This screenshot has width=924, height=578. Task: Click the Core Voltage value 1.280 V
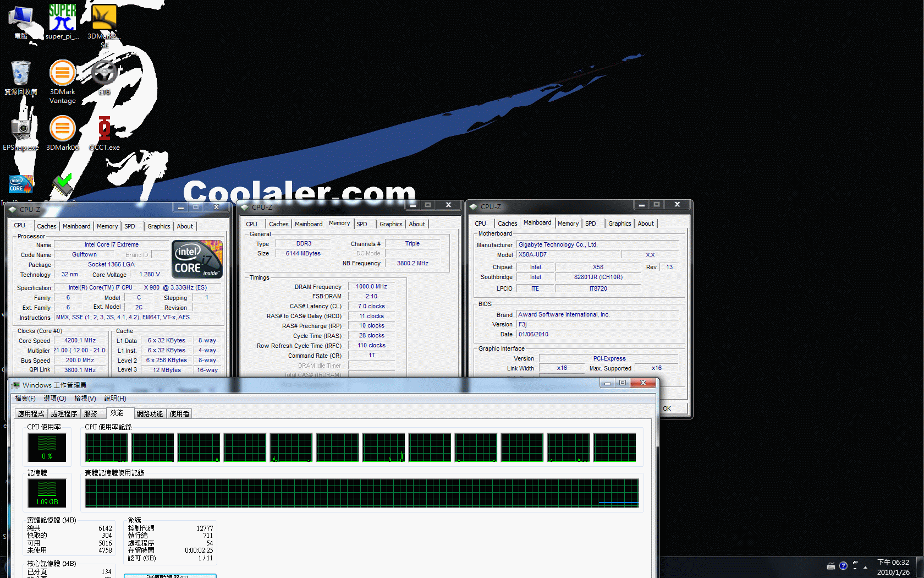point(150,275)
